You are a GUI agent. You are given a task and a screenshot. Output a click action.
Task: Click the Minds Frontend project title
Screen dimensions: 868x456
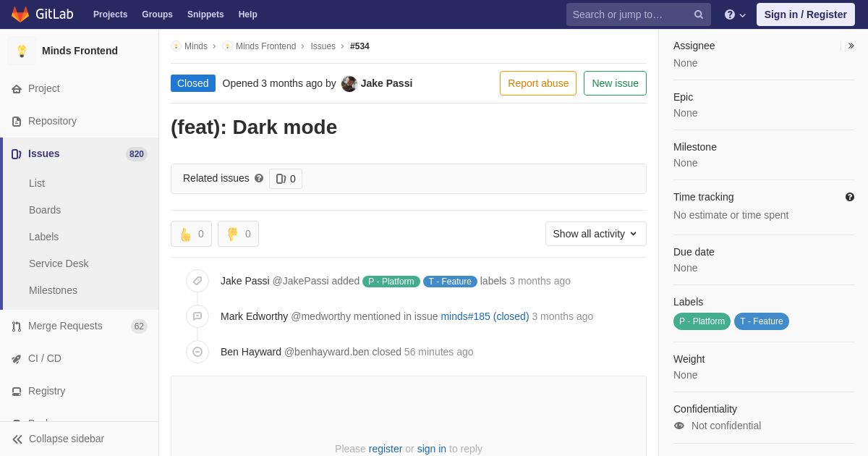pos(80,51)
